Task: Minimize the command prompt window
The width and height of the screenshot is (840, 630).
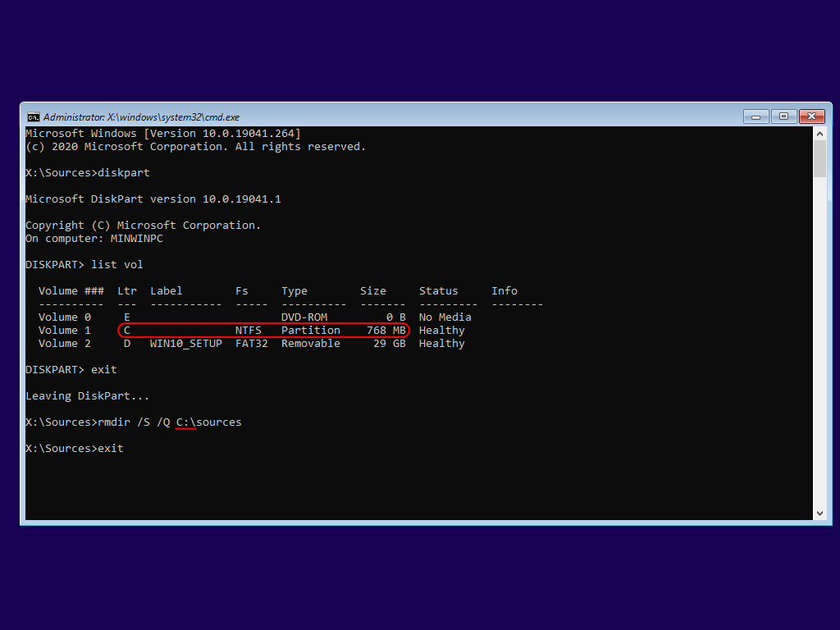Action: [756, 116]
